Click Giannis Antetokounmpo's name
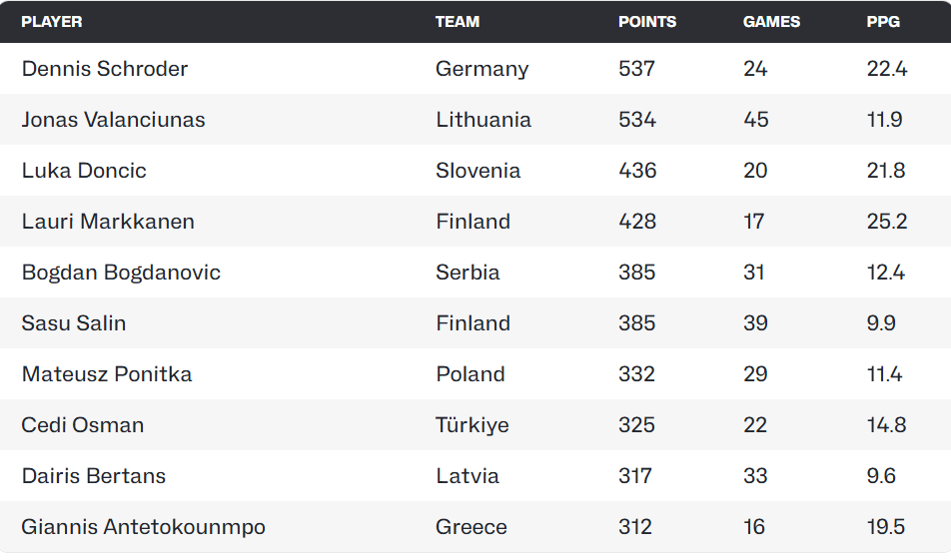The image size is (951, 560). point(144,527)
